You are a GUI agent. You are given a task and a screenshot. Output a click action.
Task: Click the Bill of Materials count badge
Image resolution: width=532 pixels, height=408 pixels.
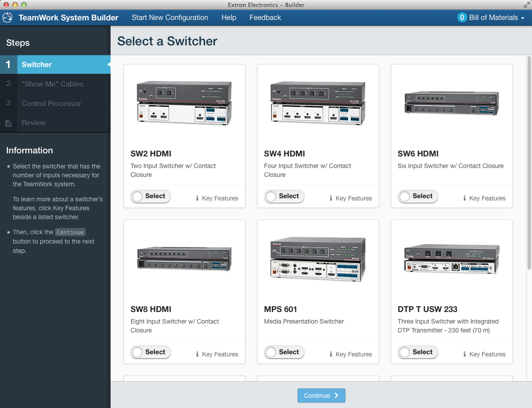(x=462, y=18)
